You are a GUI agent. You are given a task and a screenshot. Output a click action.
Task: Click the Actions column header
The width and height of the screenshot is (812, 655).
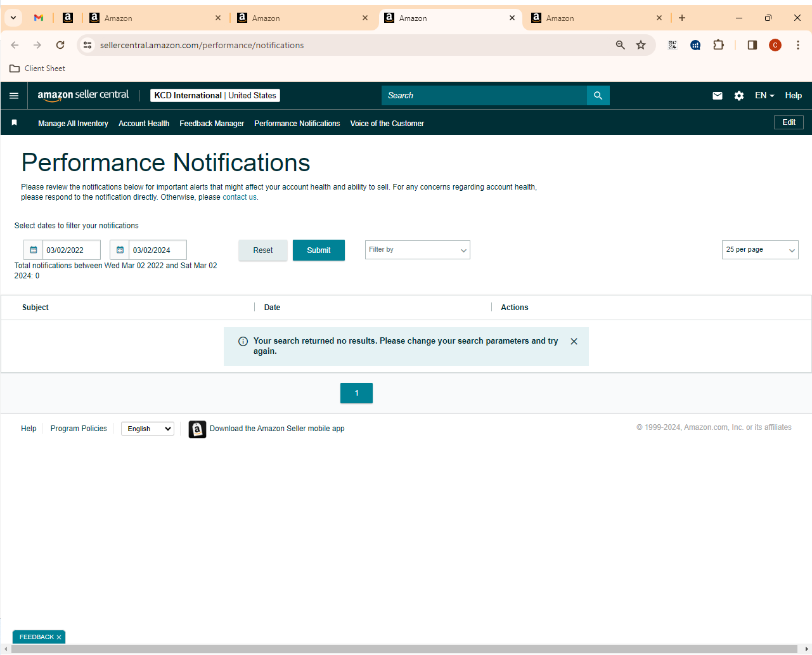[x=515, y=308]
